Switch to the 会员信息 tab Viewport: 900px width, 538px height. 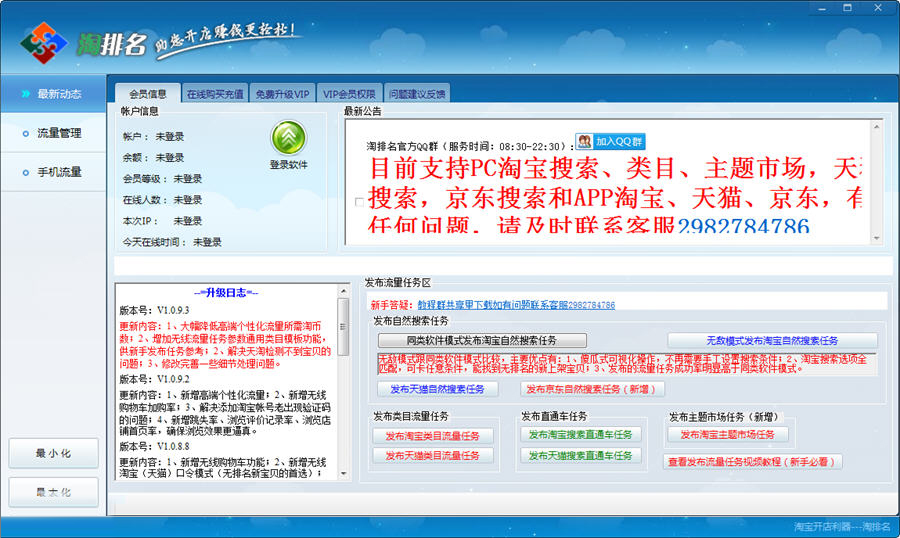point(148,94)
